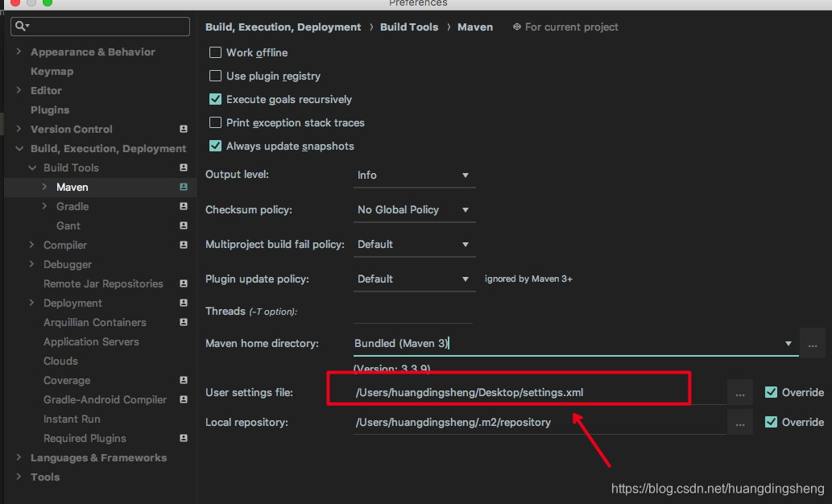Click the Threads (-T option) input field
Image resolution: width=832 pixels, height=504 pixels.
point(413,312)
